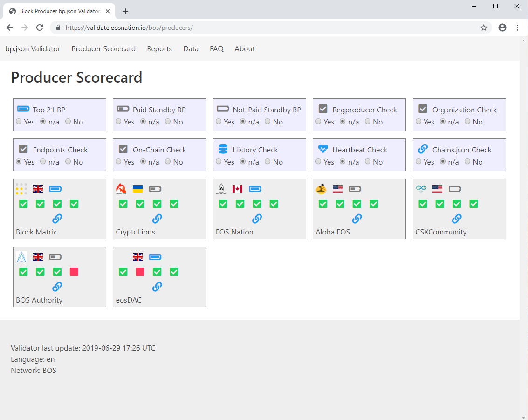Viewport: 528px width, 420px height.
Task: Click the chain link icon in eosDAC card
Action: coord(157,287)
